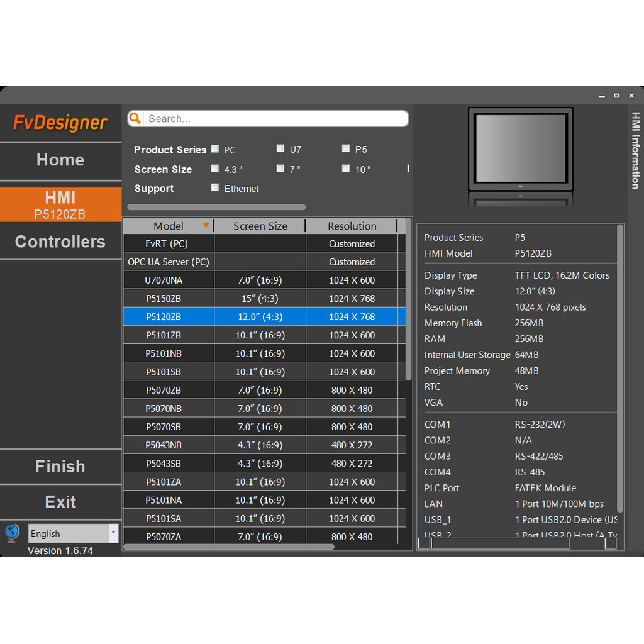Sort the table by Resolution header

pyautogui.click(x=352, y=226)
